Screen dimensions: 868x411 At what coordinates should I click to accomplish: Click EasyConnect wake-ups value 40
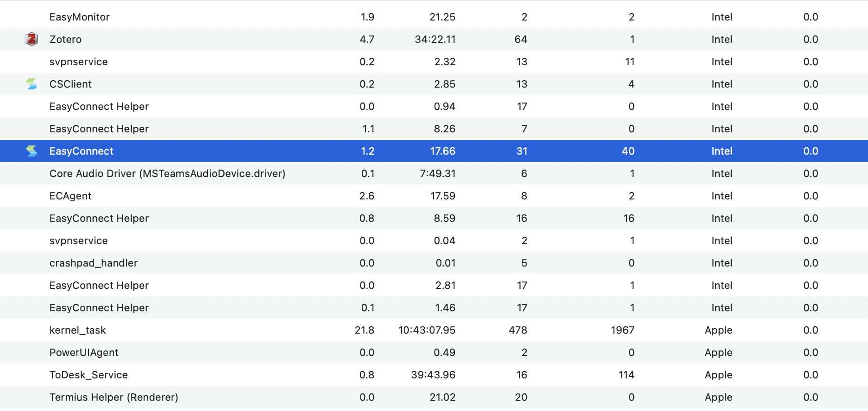coord(628,151)
